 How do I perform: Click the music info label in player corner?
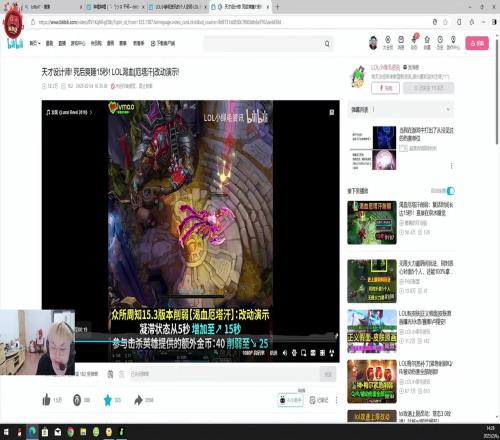point(69,112)
